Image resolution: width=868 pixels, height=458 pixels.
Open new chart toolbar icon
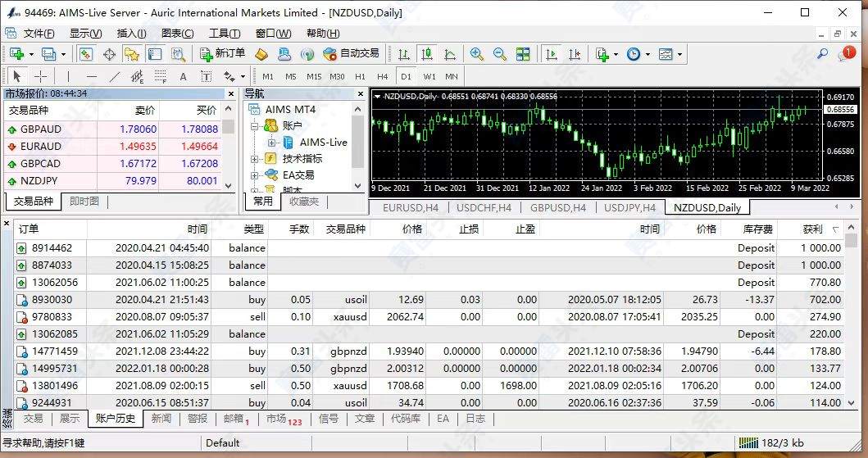pyautogui.click(x=16, y=54)
